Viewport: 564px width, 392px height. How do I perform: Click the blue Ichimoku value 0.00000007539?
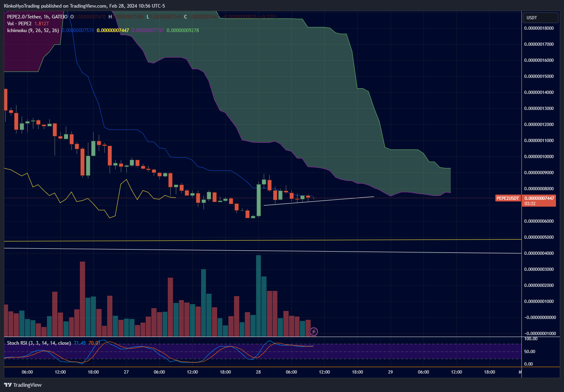[78, 30]
